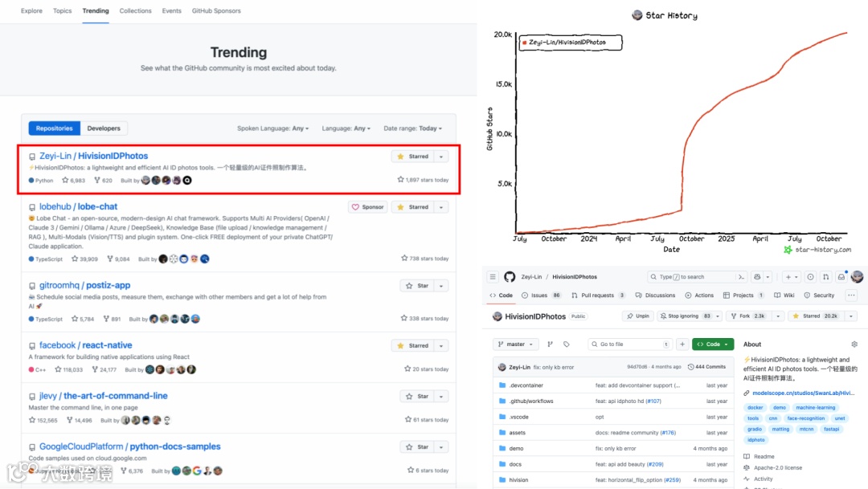
Task: Expand star list arrow for HivisionIDPhotos row
Action: 441,157
